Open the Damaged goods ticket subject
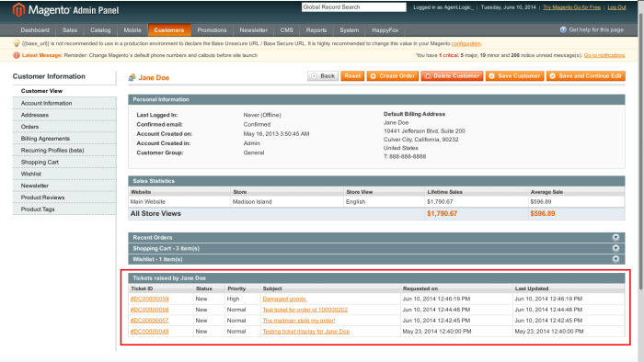Viewport: 644px width, 362px height. tap(284, 299)
